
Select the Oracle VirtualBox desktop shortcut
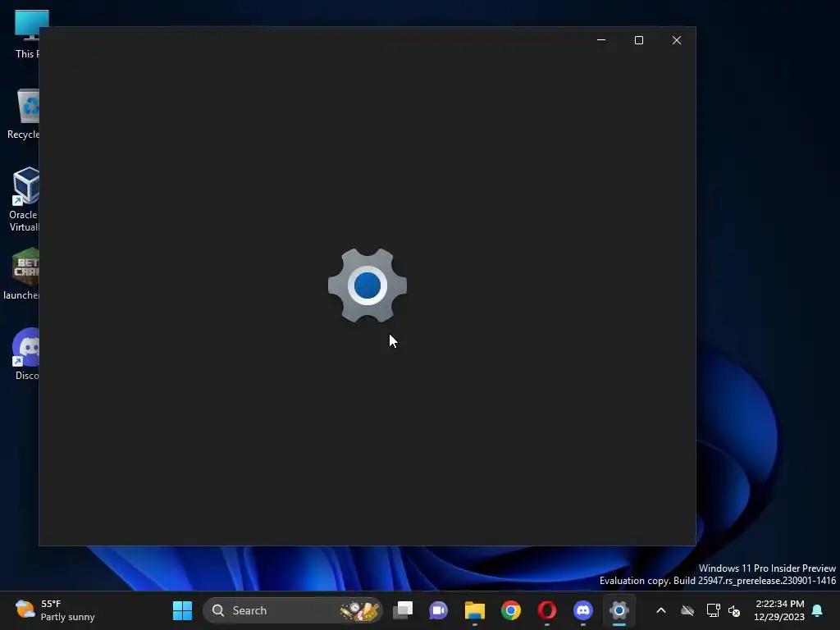tap(24, 199)
